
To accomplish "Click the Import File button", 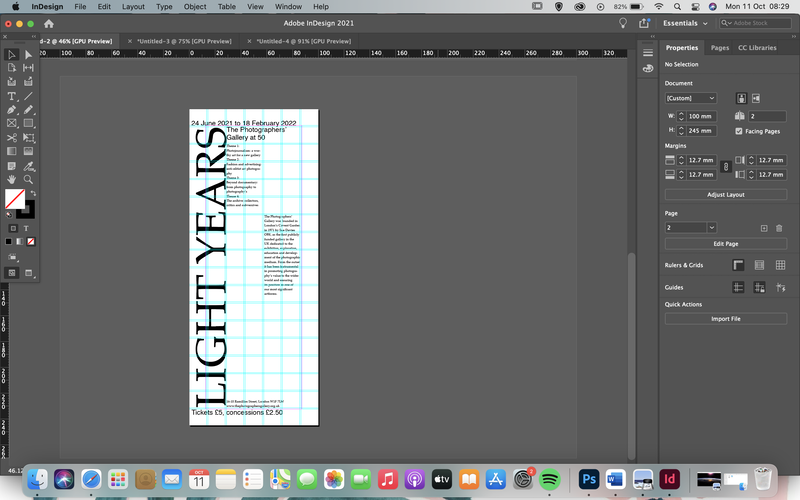I will (726, 319).
